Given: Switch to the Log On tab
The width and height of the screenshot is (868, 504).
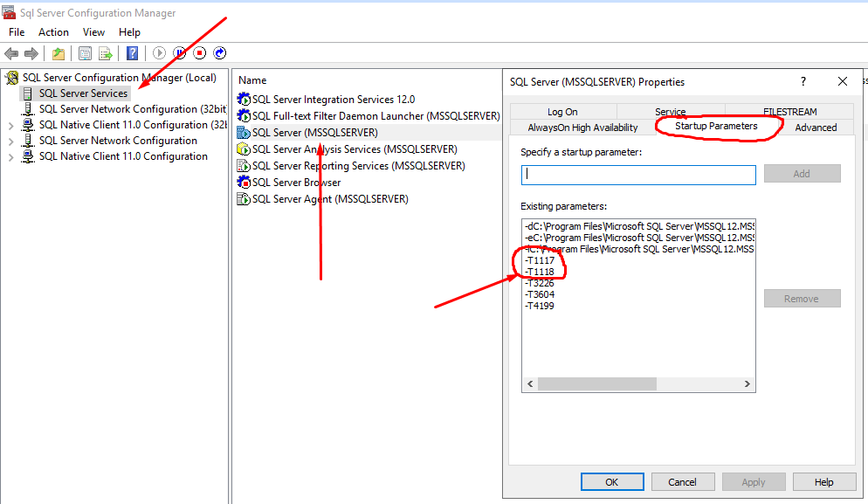Looking at the screenshot, I should [x=562, y=111].
